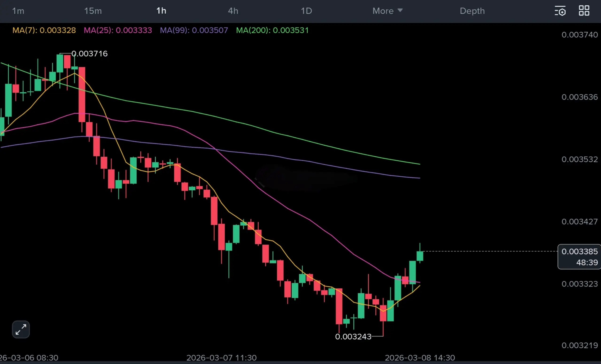The width and height of the screenshot is (601, 364).
Task: Click the 0.003716 high price marker
Action: click(x=89, y=54)
